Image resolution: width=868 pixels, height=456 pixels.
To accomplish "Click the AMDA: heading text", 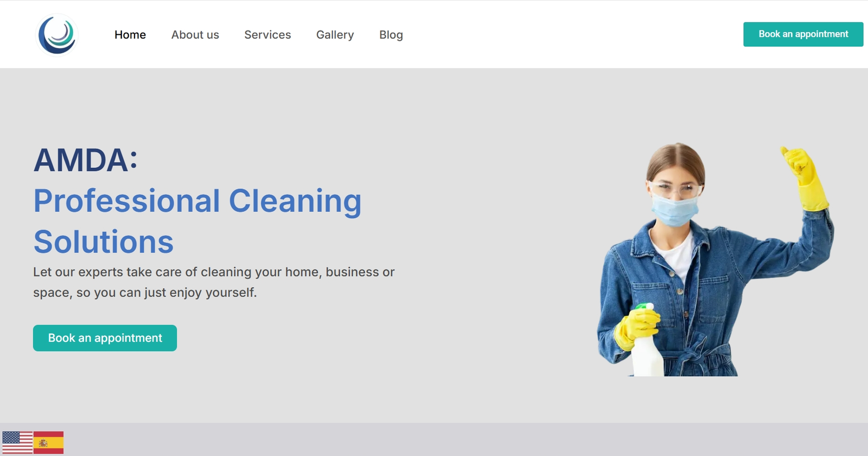I will point(86,160).
